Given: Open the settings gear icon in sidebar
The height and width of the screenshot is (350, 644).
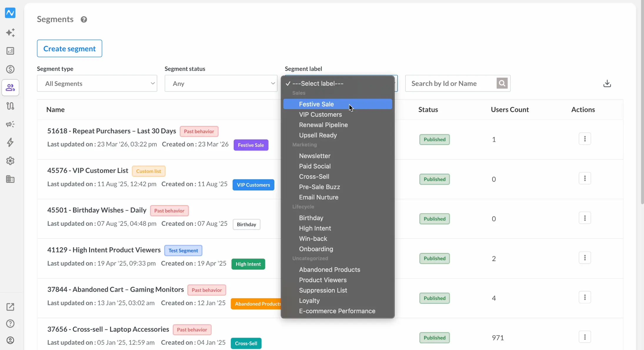Looking at the screenshot, I should 10,161.
